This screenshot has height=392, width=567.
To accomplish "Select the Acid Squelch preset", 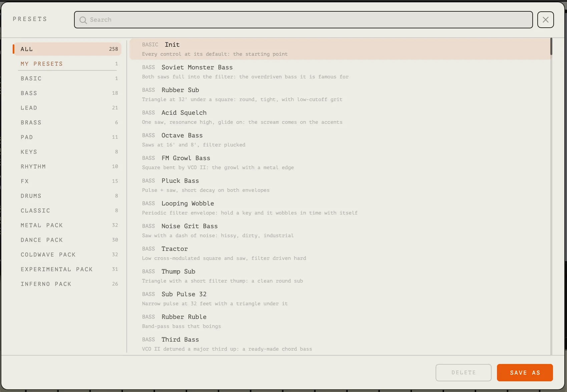I will click(x=340, y=117).
